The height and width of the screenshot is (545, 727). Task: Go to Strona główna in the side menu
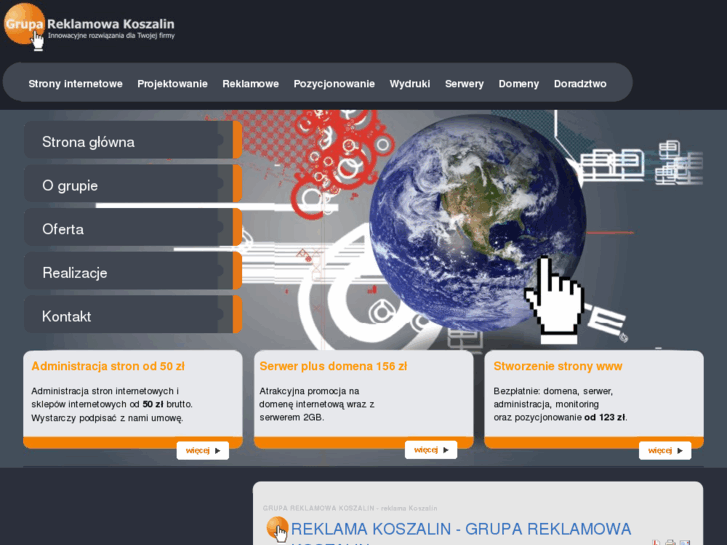tap(133, 140)
